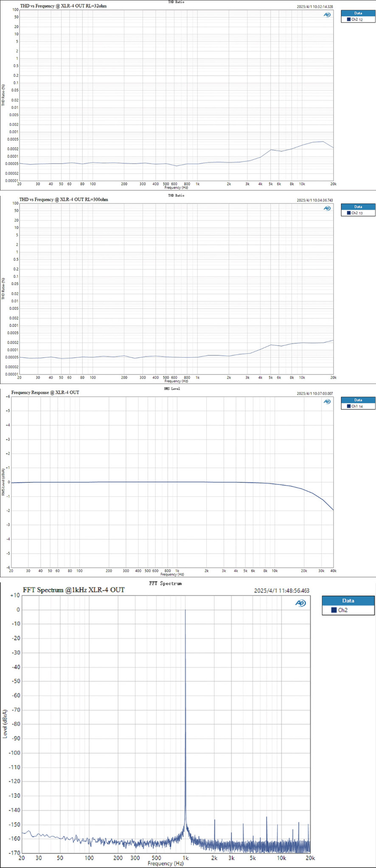Screen dimensions: 376x868
Task: Click the 'RMS Level (dBrA)' vertical axis label
Action: (x=4, y=482)
